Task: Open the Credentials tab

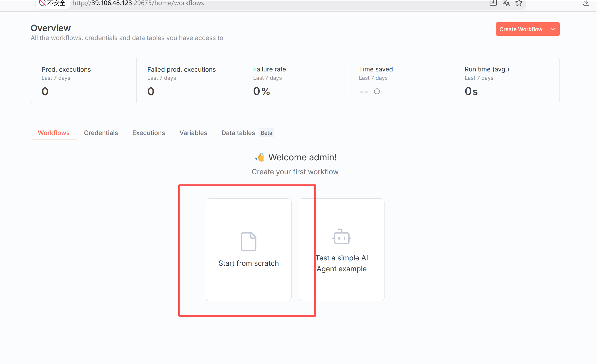Action: click(101, 133)
